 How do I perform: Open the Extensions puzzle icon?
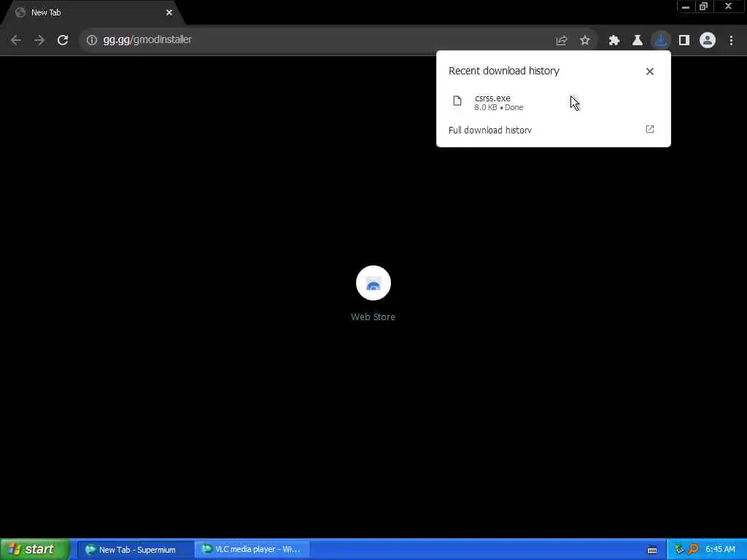click(x=614, y=41)
